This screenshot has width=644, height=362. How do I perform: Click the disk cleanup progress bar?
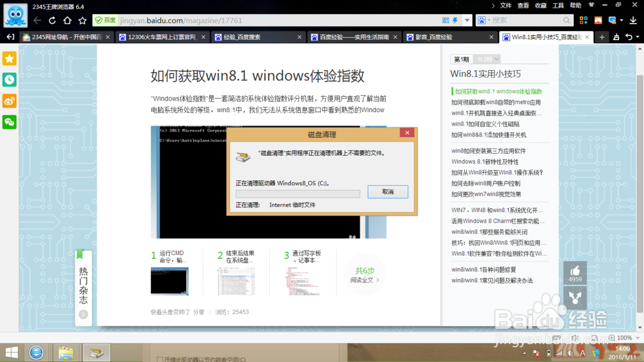click(298, 194)
